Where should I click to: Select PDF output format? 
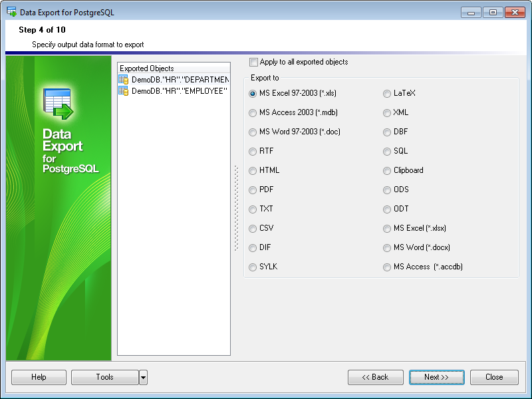(253, 190)
